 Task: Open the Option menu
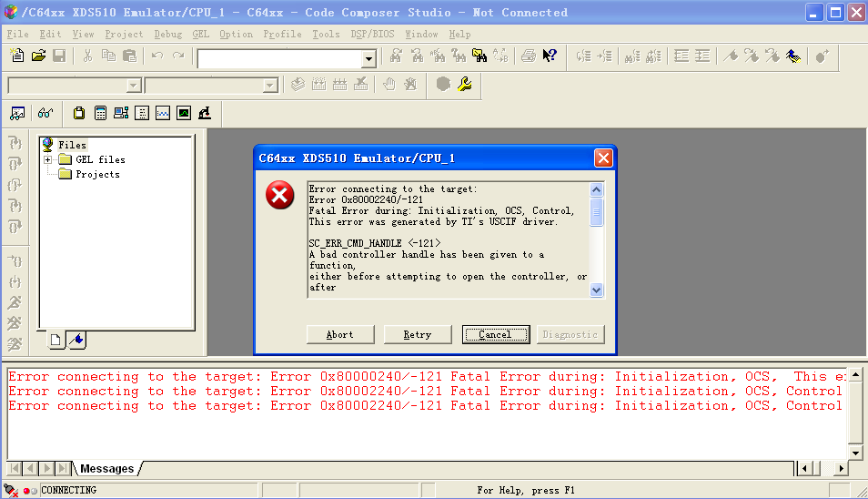click(237, 35)
